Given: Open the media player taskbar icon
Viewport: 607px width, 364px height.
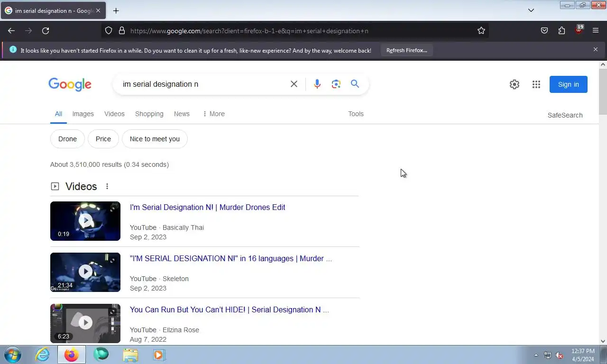Looking at the screenshot, I should pyautogui.click(x=159, y=355).
